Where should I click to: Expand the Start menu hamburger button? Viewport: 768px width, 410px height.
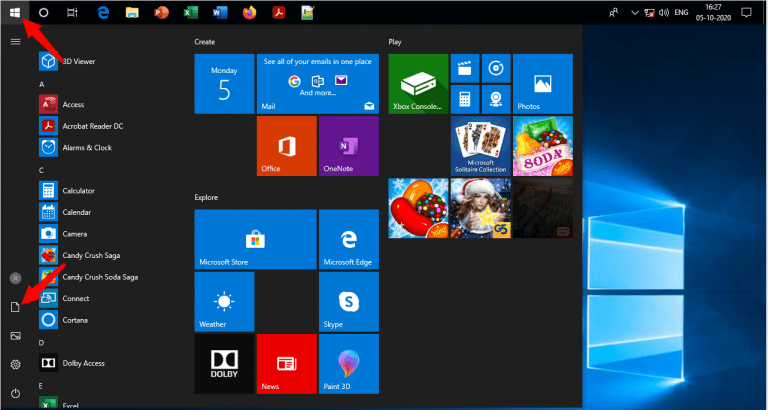[x=15, y=41]
